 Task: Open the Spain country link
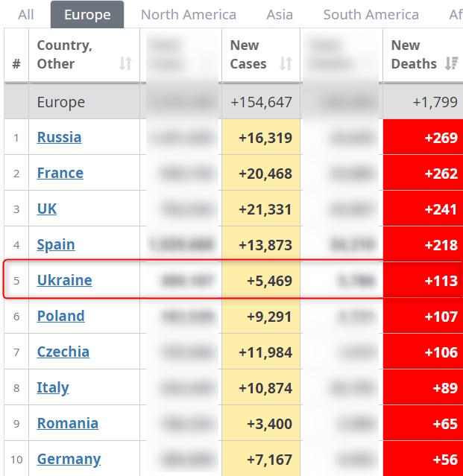tap(56, 244)
